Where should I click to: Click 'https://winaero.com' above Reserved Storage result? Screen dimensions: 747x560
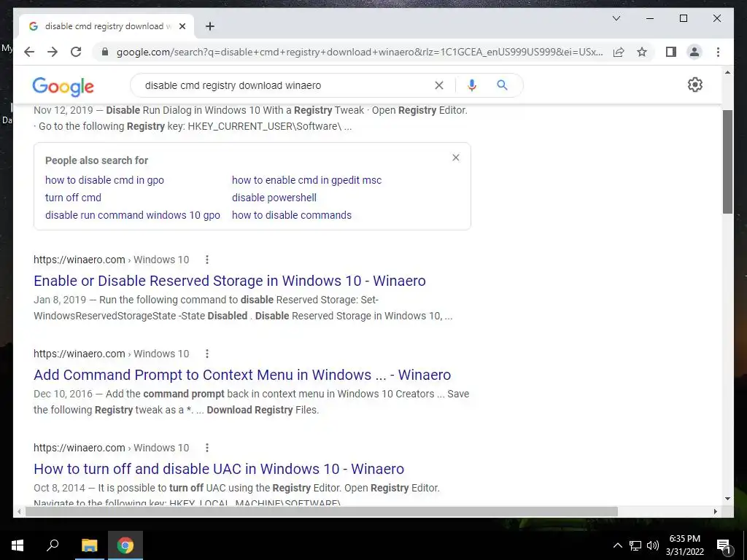pyautogui.click(x=79, y=260)
